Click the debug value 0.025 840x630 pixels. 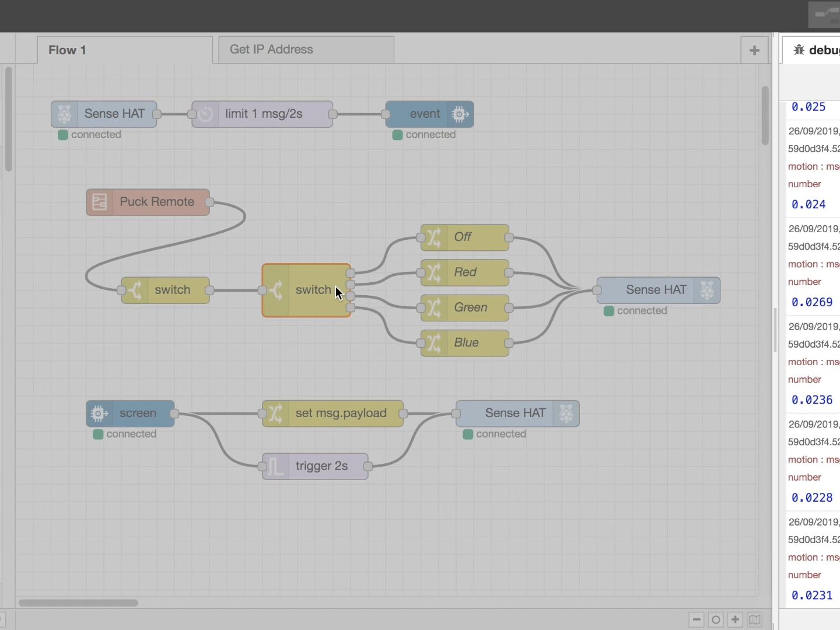click(x=808, y=107)
